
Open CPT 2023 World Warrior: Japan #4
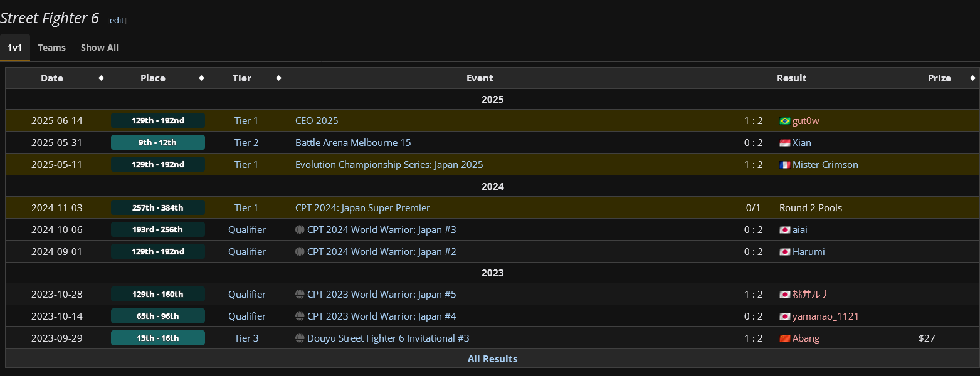pos(382,316)
